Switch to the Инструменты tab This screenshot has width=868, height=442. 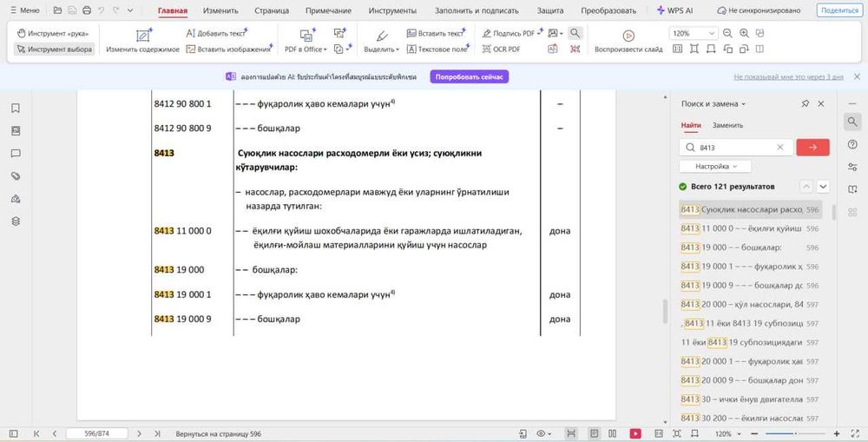(x=392, y=10)
